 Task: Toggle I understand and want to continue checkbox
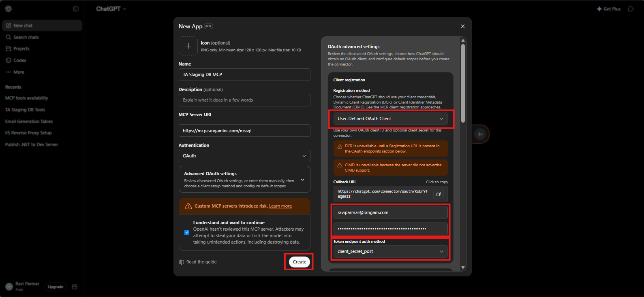[x=187, y=232]
